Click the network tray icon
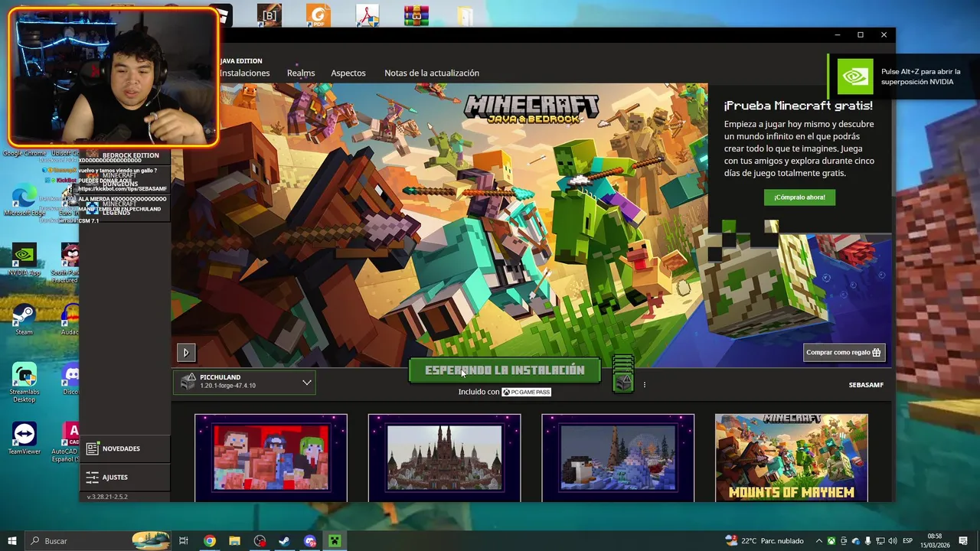The image size is (980, 551). point(880,541)
